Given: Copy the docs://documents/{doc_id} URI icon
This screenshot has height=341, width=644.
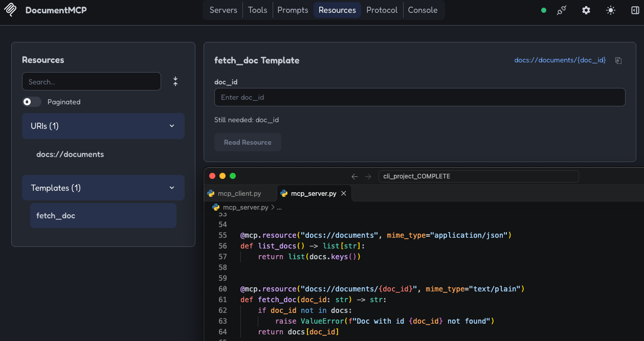Looking at the screenshot, I should tap(618, 60).
